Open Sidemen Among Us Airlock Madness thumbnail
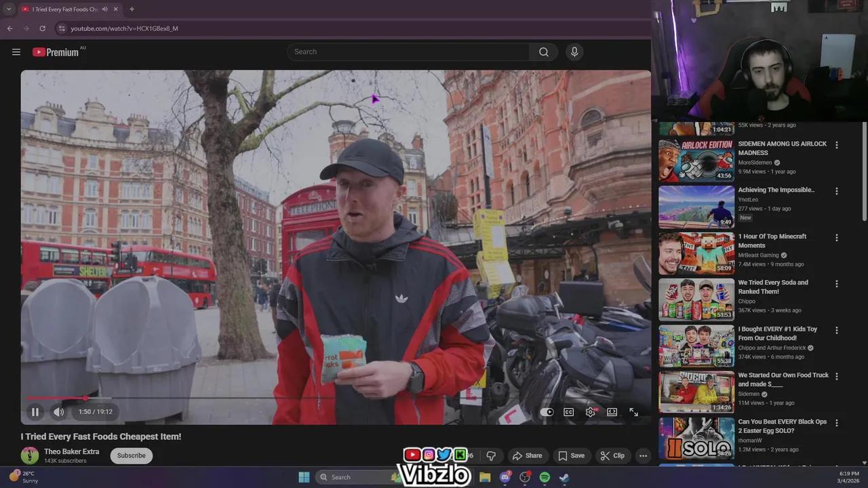Screen dimensions: 868x488 (x=696, y=161)
